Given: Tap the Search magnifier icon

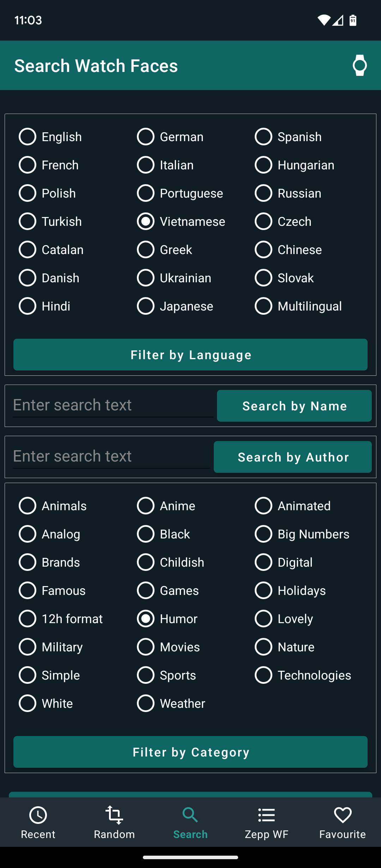Looking at the screenshot, I should [190, 815].
